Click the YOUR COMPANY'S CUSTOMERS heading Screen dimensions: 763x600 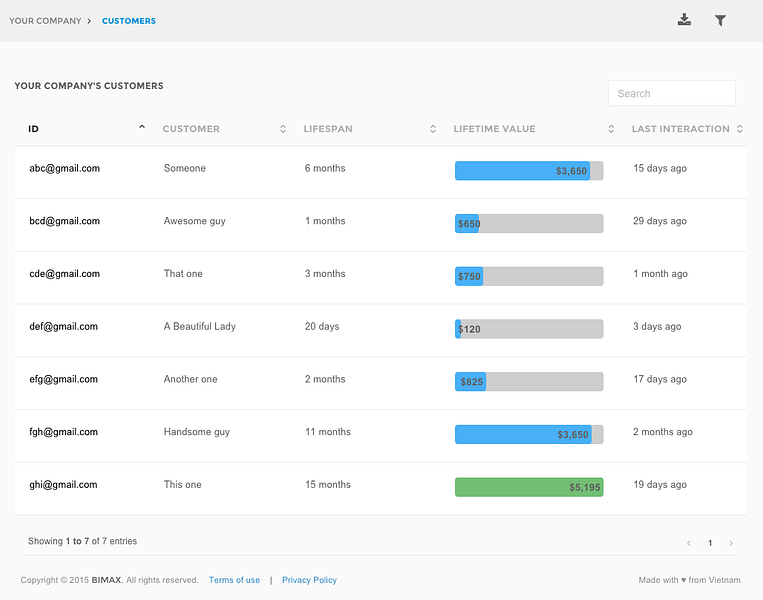point(89,86)
